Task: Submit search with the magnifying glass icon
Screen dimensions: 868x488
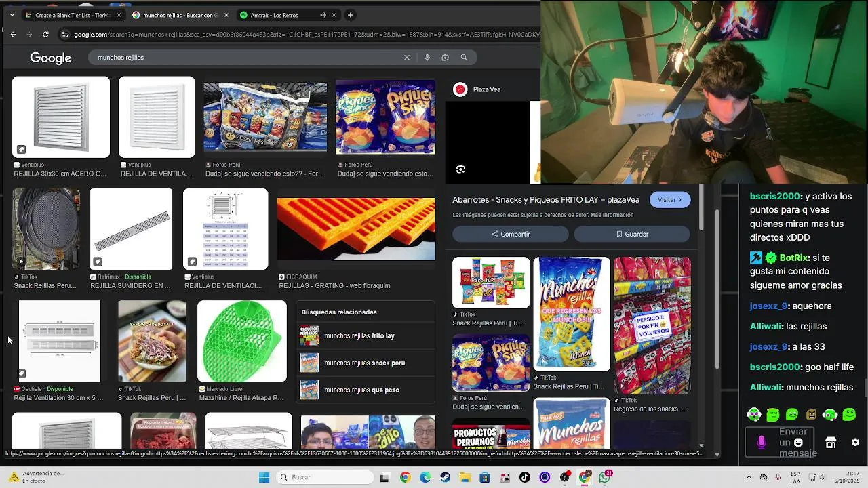Action: pos(464,58)
